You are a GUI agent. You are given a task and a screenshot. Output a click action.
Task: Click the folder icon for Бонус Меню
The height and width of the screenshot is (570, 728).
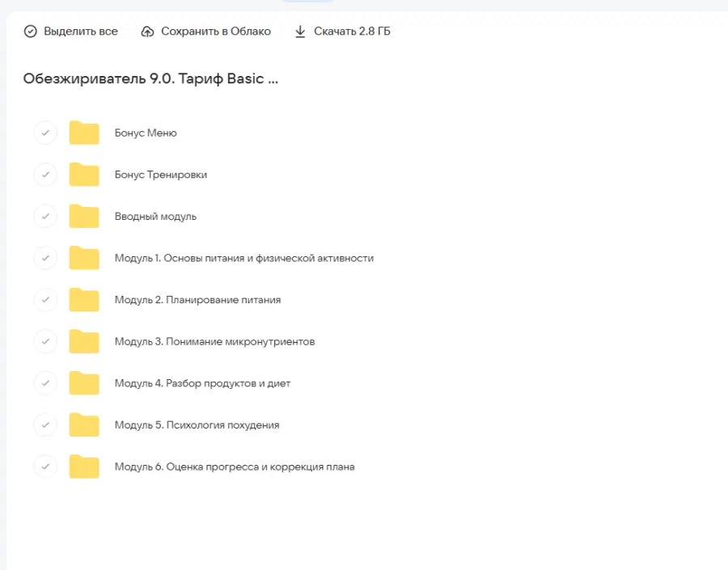(84, 133)
